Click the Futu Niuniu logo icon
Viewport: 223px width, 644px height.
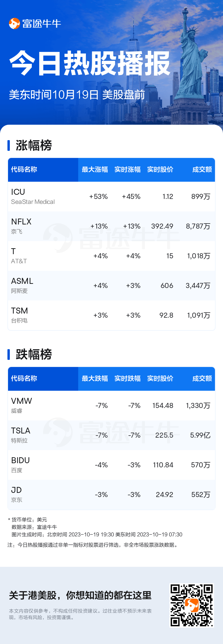coord(14,23)
